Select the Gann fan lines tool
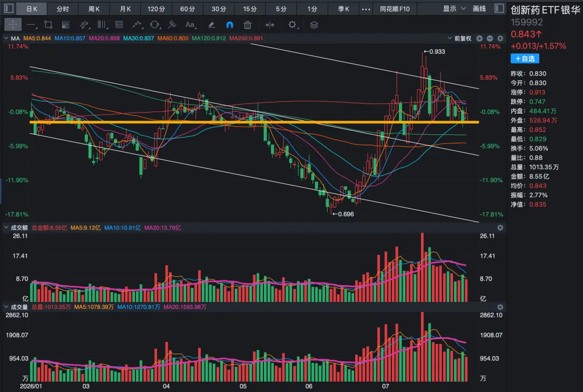 66,25
